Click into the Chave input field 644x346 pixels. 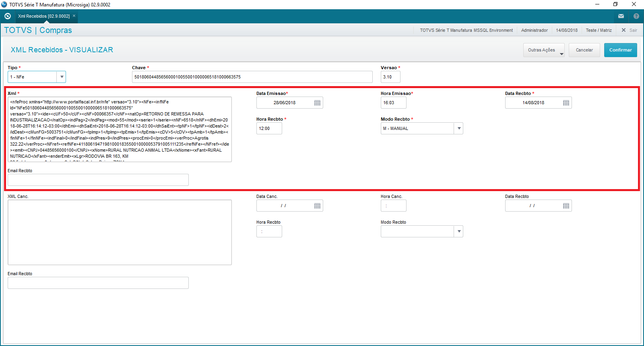coord(252,77)
